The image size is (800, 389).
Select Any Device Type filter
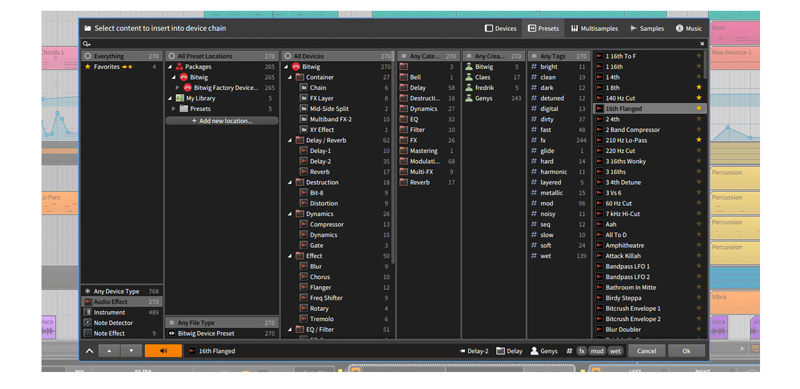[x=121, y=291]
